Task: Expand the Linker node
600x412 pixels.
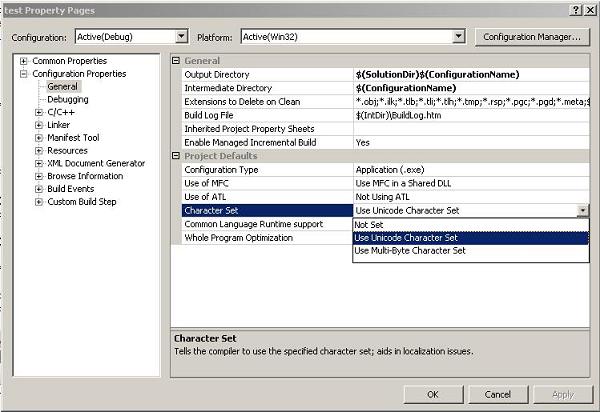Action: 39,125
